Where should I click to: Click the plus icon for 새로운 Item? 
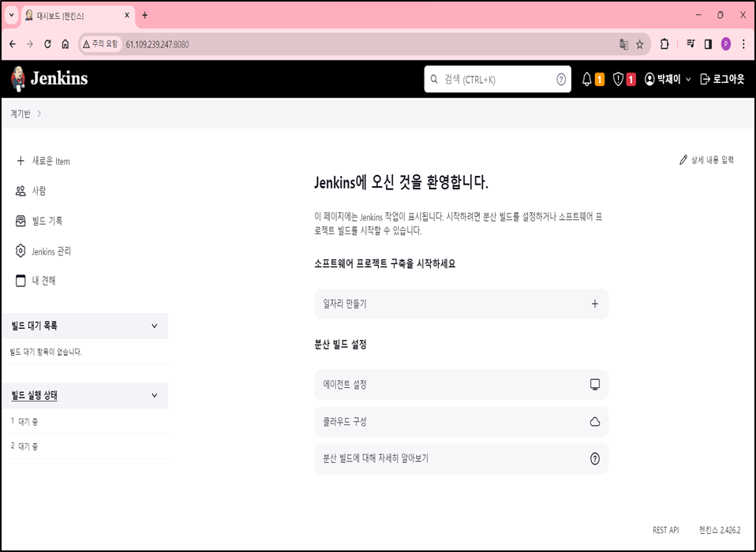pos(21,161)
